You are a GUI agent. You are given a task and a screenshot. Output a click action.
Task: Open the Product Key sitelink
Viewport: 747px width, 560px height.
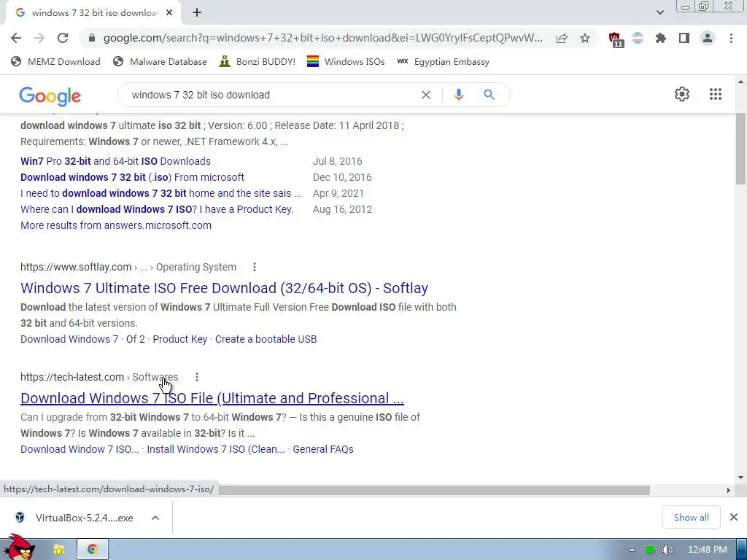[179, 339]
